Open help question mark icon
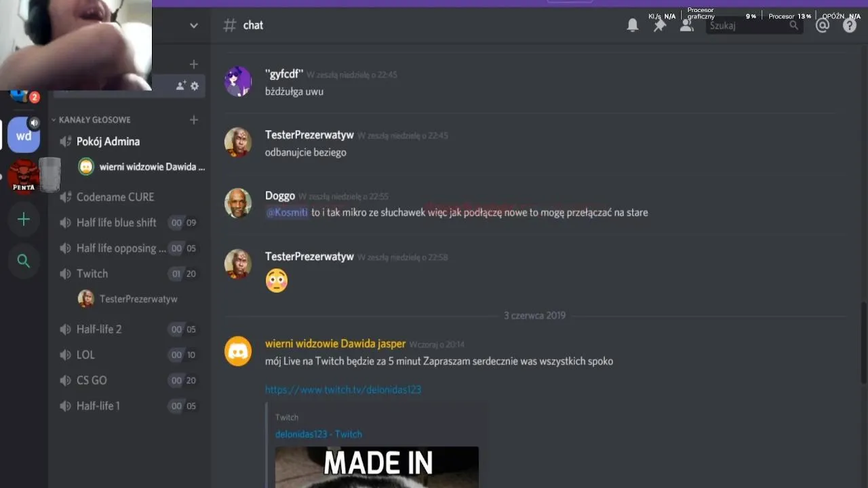Screen dimensions: 868x488 850,25
